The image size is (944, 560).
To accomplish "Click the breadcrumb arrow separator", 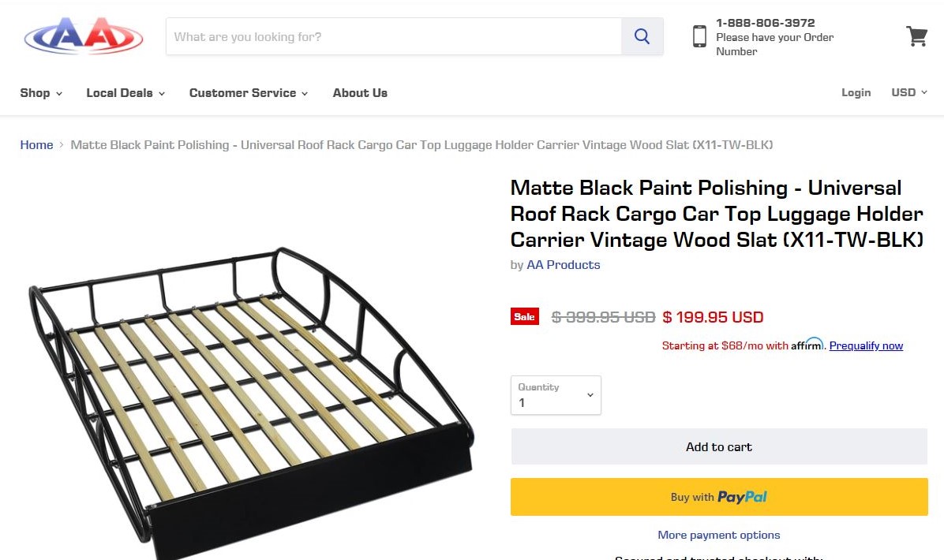I will [x=62, y=145].
